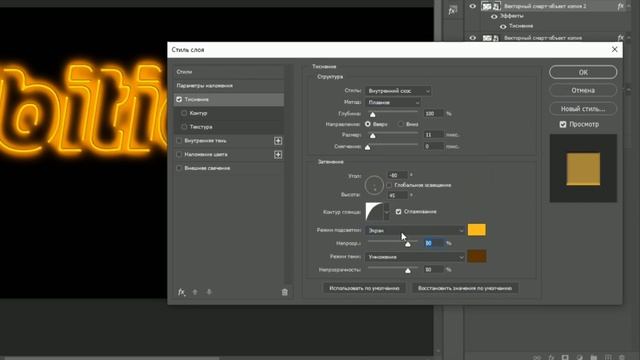Select the Вниз direction radio button
The width and height of the screenshot is (640, 360).
(x=401, y=124)
